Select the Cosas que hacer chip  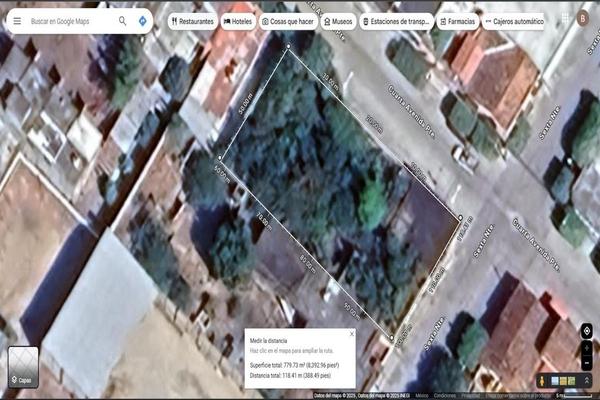tap(290, 20)
